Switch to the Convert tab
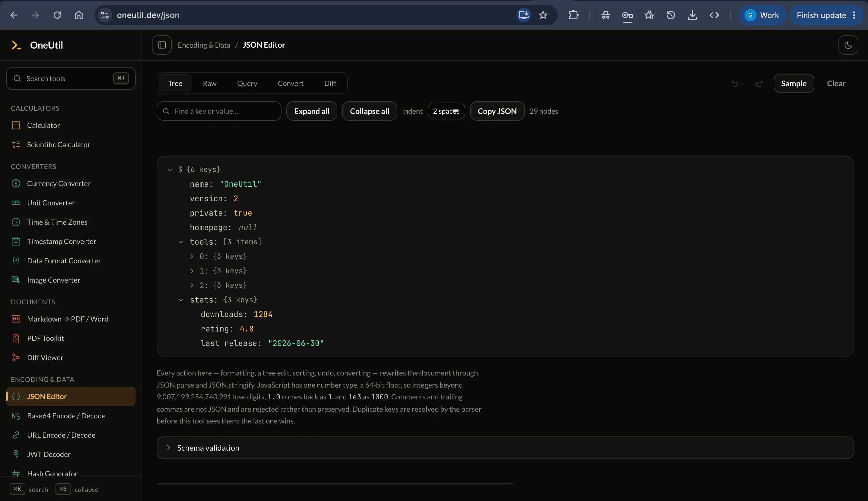This screenshot has height=501, width=868. click(x=291, y=83)
